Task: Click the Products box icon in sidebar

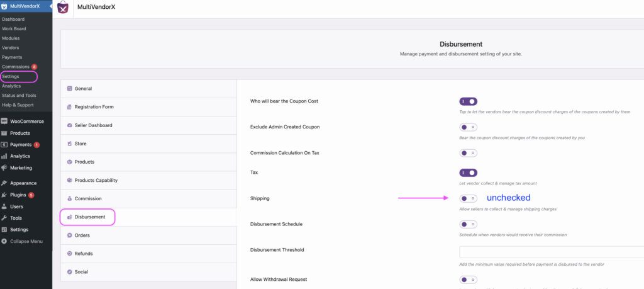Action: [x=4, y=133]
